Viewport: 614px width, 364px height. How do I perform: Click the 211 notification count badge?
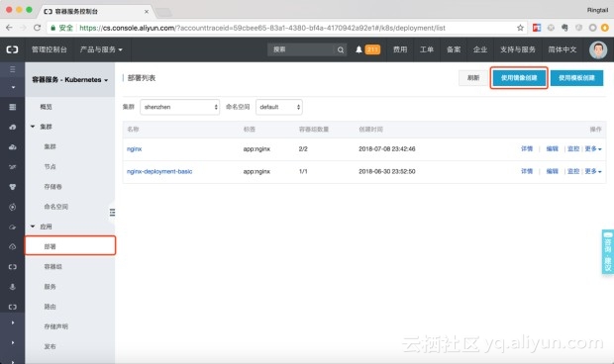[372, 49]
